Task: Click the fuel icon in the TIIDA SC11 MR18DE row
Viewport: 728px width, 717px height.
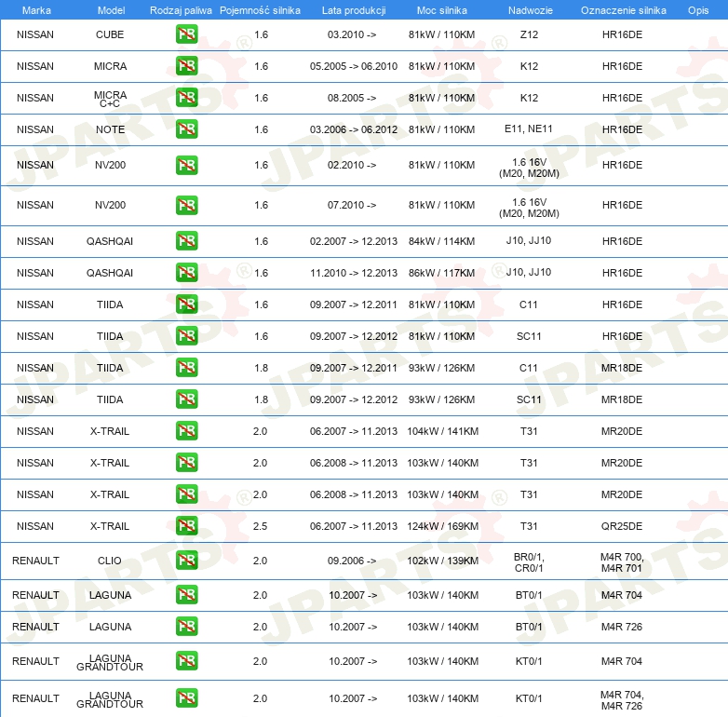Action: [x=186, y=399]
